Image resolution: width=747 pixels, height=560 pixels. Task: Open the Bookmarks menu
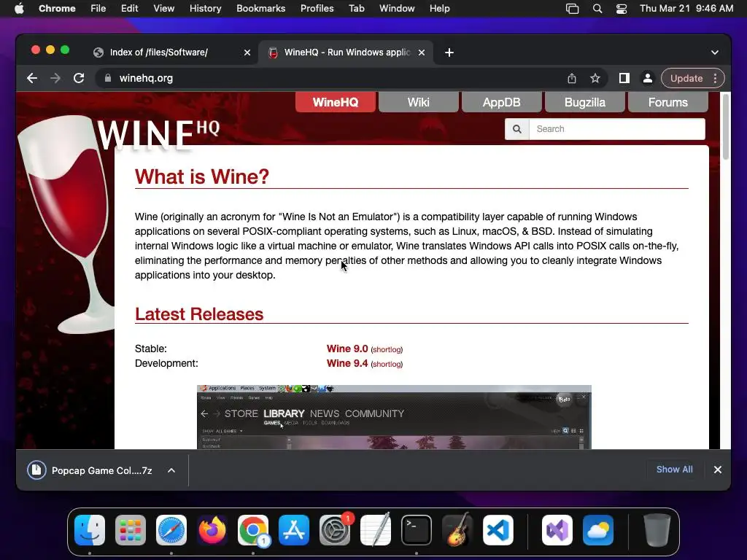(260, 9)
